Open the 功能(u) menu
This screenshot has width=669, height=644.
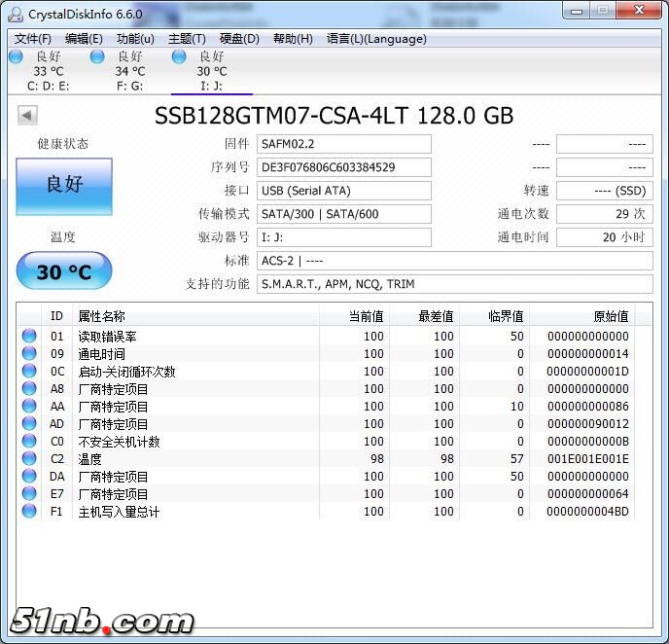135,39
